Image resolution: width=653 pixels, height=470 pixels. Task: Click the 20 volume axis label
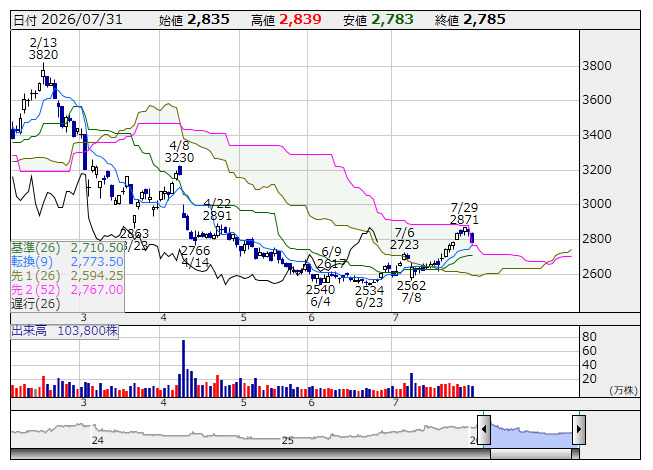click(589, 379)
